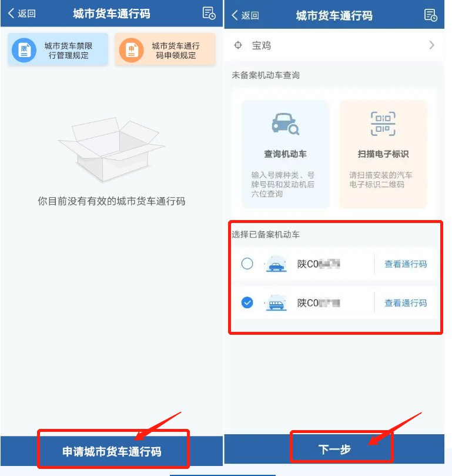This screenshot has width=452, height=476.
Task: Tap the location crosshair icon beside 宝鸡
Action: tap(238, 45)
